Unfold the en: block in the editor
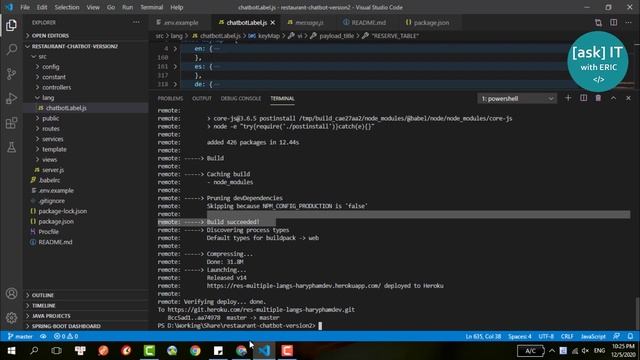 coord(175,49)
